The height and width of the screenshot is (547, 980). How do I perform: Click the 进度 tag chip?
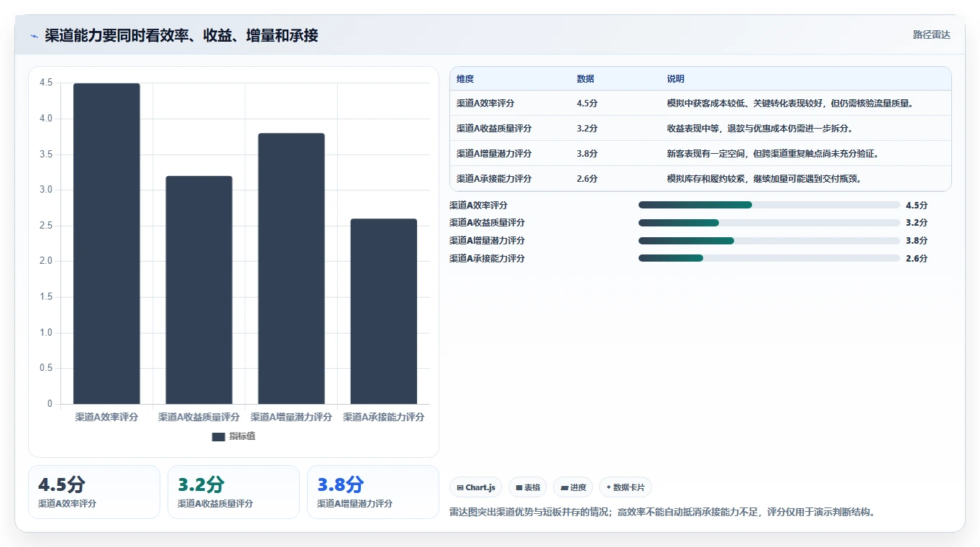(573, 487)
